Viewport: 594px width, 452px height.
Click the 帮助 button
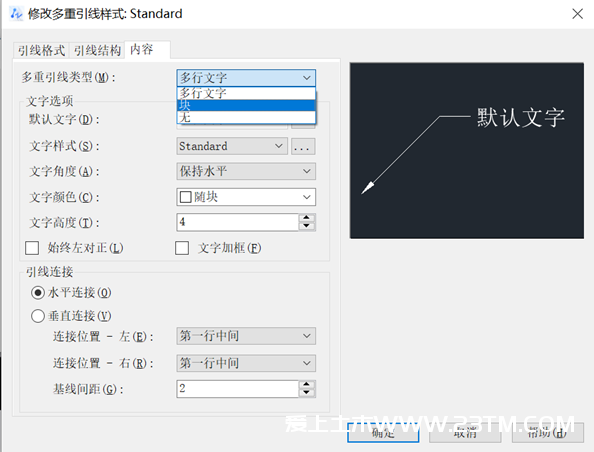547,432
